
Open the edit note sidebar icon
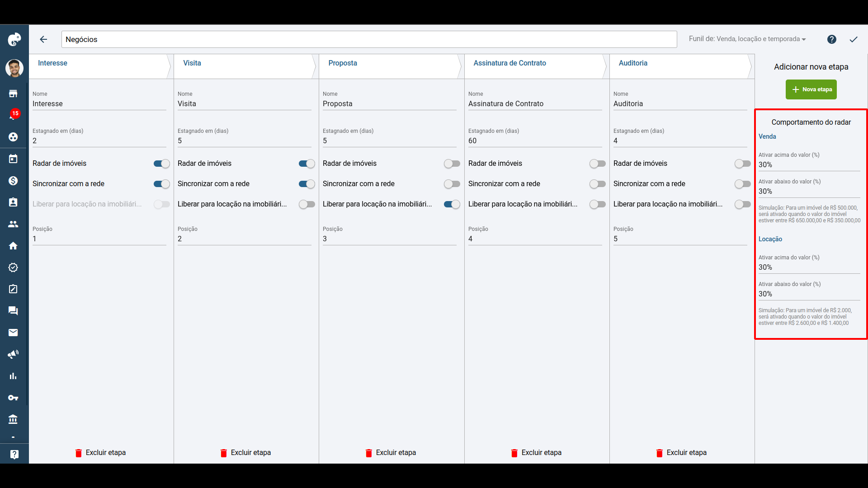coord(13,289)
